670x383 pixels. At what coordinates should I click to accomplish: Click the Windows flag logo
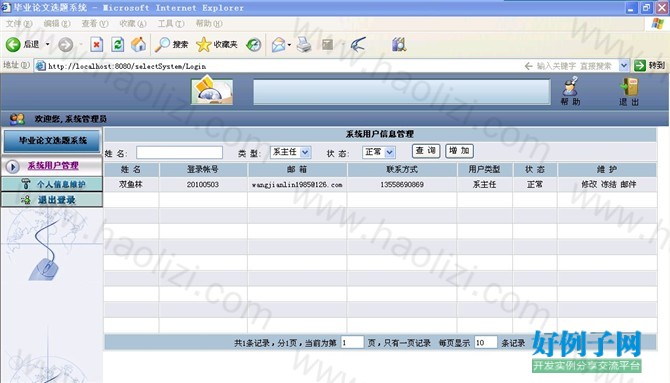(x=657, y=24)
